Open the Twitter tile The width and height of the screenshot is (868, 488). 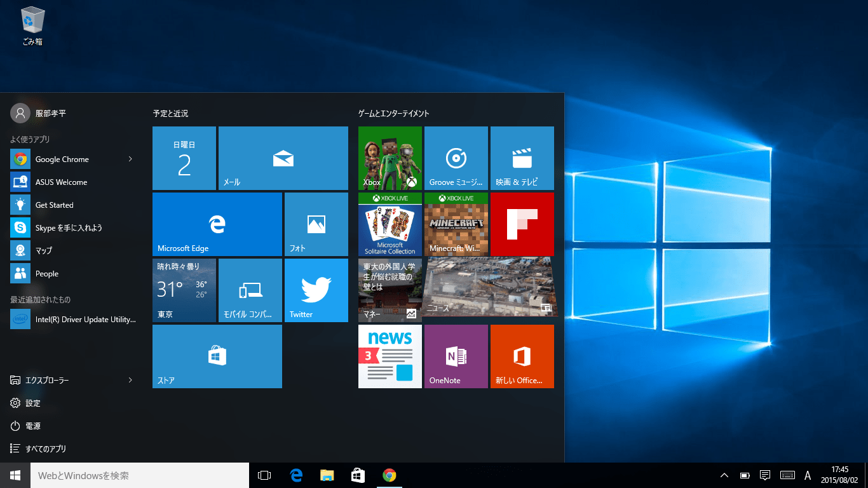pos(316,290)
